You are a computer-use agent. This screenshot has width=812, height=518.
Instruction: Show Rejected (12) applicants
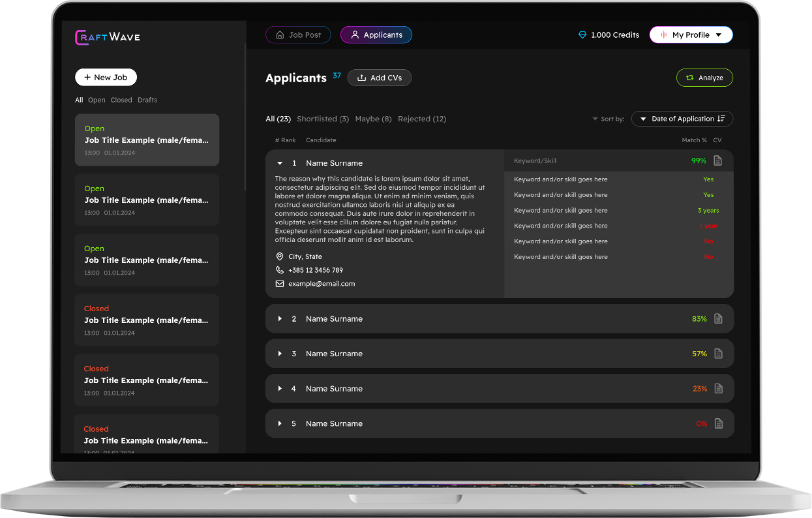click(x=422, y=119)
